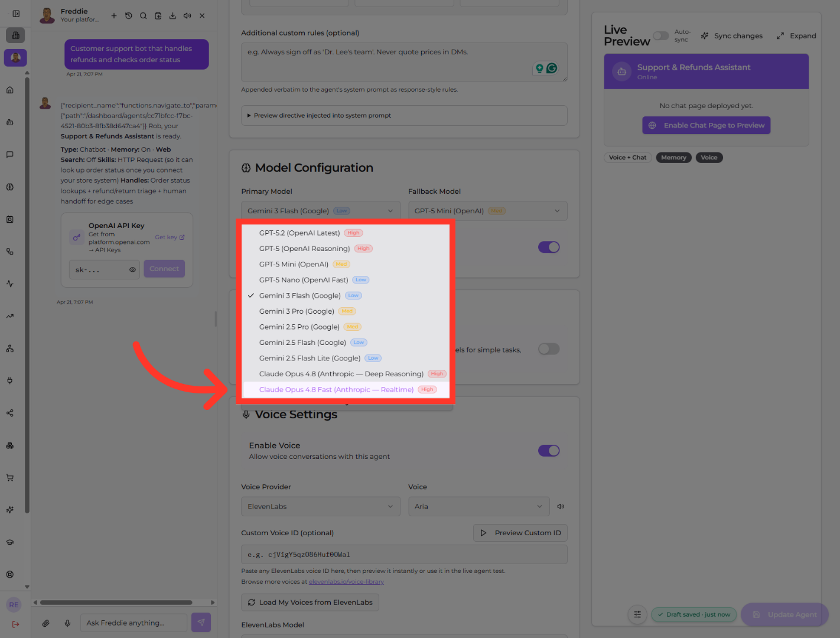Select Gemini 3 Pro (Google) option
This screenshot has height=638, width=840.
(347, 311)
